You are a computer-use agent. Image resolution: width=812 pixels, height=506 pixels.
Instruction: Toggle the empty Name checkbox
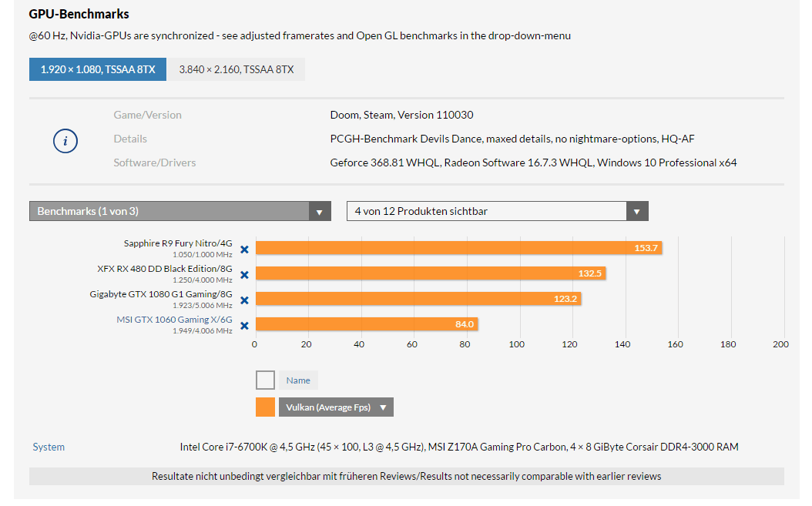pyautogui.click(x=265, y=380)
